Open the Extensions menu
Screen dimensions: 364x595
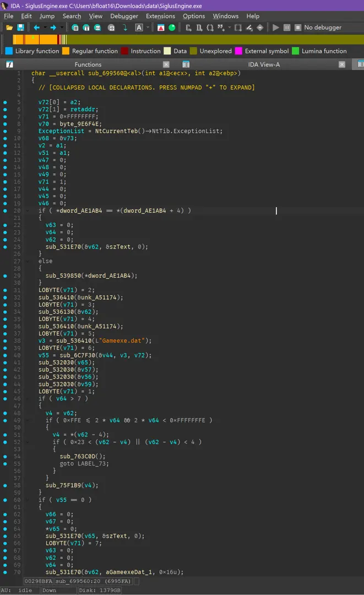160,17
